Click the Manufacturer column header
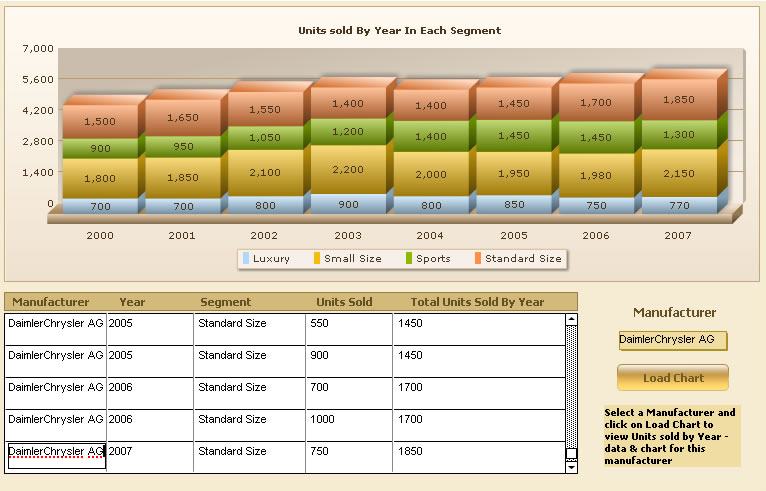This screenshot has height=491, width=766. (51, 302)
